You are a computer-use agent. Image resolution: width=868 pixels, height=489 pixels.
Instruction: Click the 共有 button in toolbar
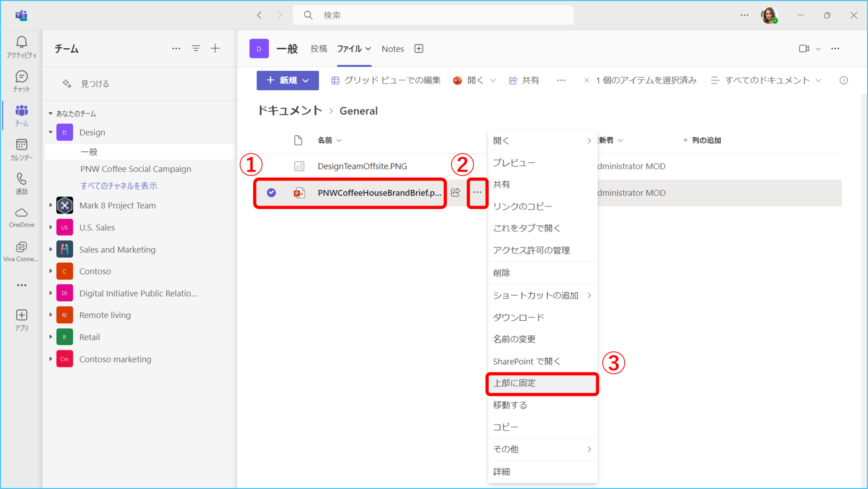pyautogui.click(x=527, y=81)
